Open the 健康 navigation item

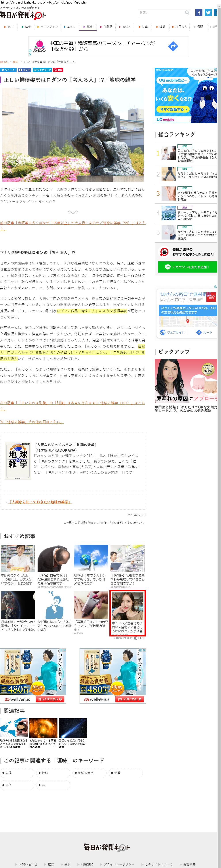(x=26, y=27)
